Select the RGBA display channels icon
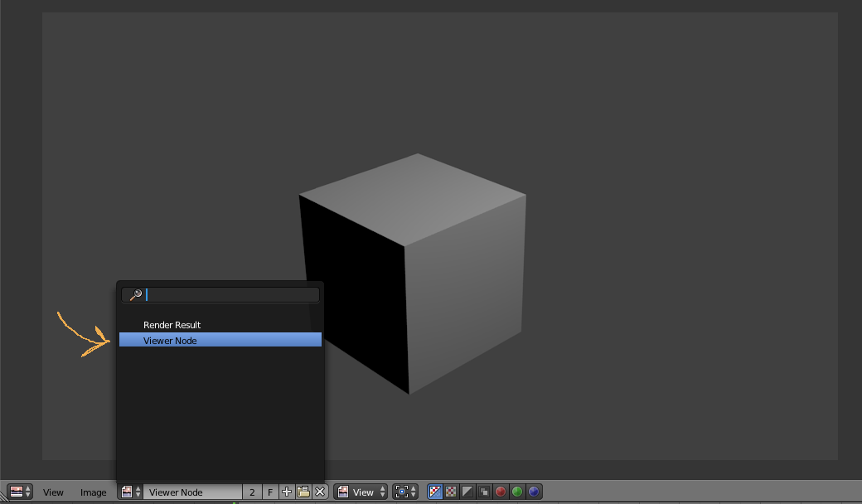862x504 pixels. click(x=433, y=492)
